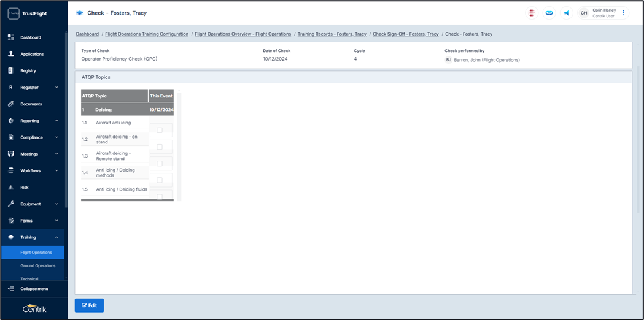Select the Risk sidebar item
Screen dimensions: 644x320
tap(25, 188)
